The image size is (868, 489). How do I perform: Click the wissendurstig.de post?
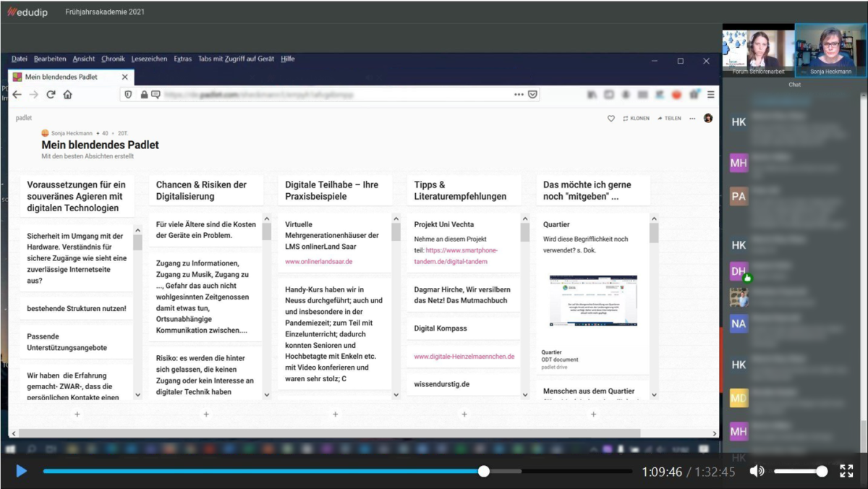tap(463, 384)
